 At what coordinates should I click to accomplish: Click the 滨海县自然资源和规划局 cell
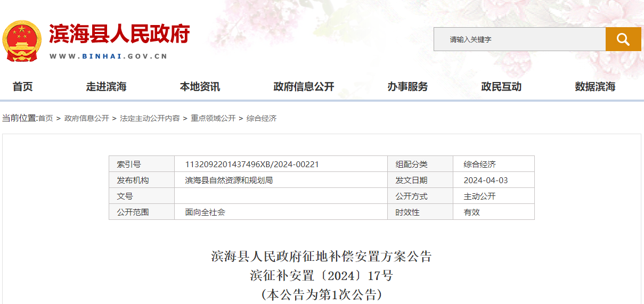click(x=281, y=180)
